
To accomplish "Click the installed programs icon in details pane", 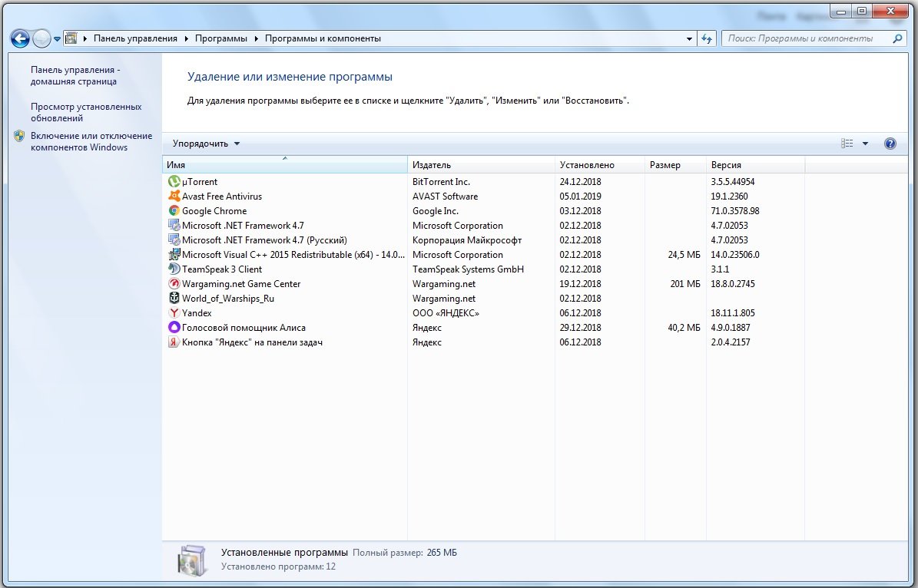I will pos(192,560).
